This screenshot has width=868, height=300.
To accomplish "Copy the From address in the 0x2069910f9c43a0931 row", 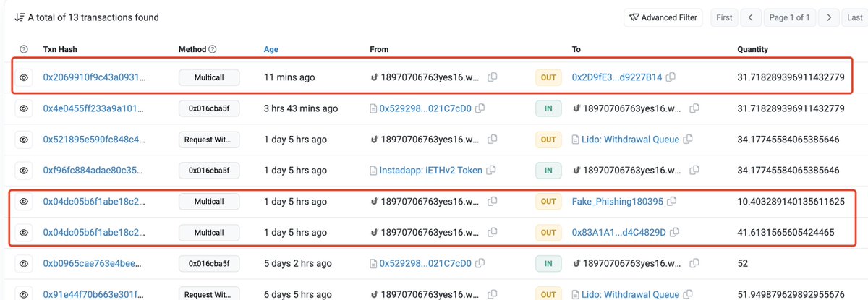I will [x=492, y=77].
